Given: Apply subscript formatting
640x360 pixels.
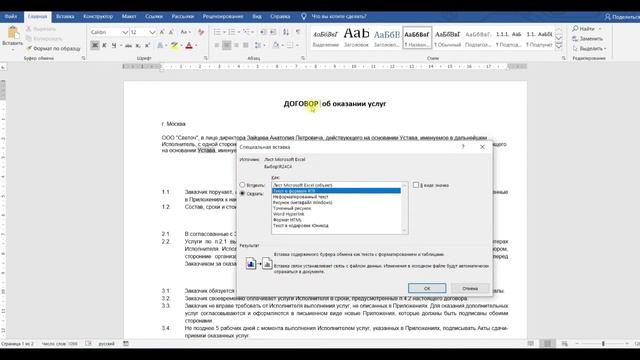Looking at the screenshot, I should tap(138, 45).
